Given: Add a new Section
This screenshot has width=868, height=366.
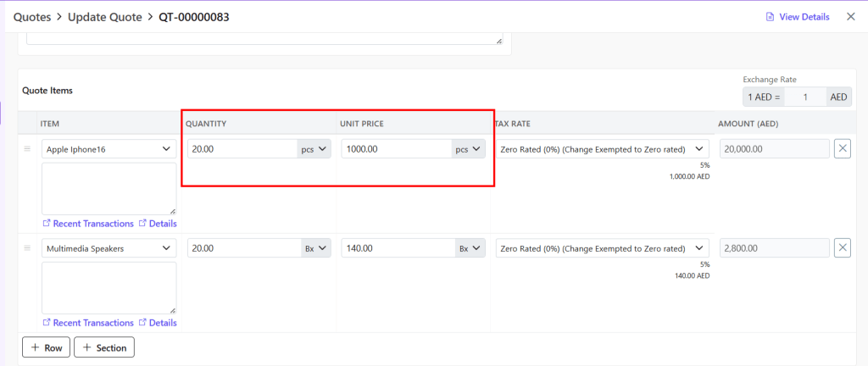Looking at the screenshot, I should coord(104,347).
